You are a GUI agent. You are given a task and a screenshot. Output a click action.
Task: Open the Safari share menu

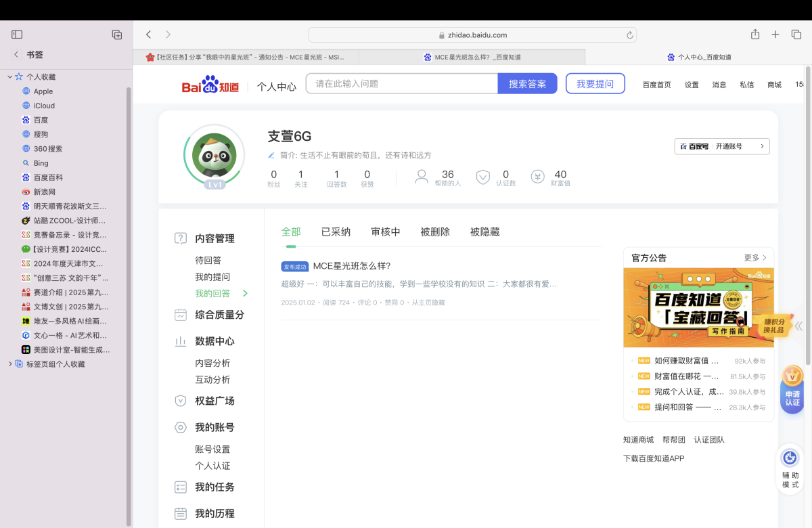755,35
